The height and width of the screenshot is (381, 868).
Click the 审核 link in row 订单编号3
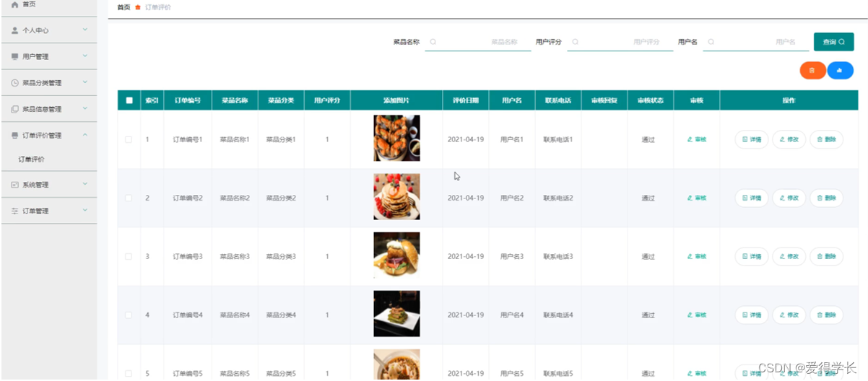[x=696, y=256]
